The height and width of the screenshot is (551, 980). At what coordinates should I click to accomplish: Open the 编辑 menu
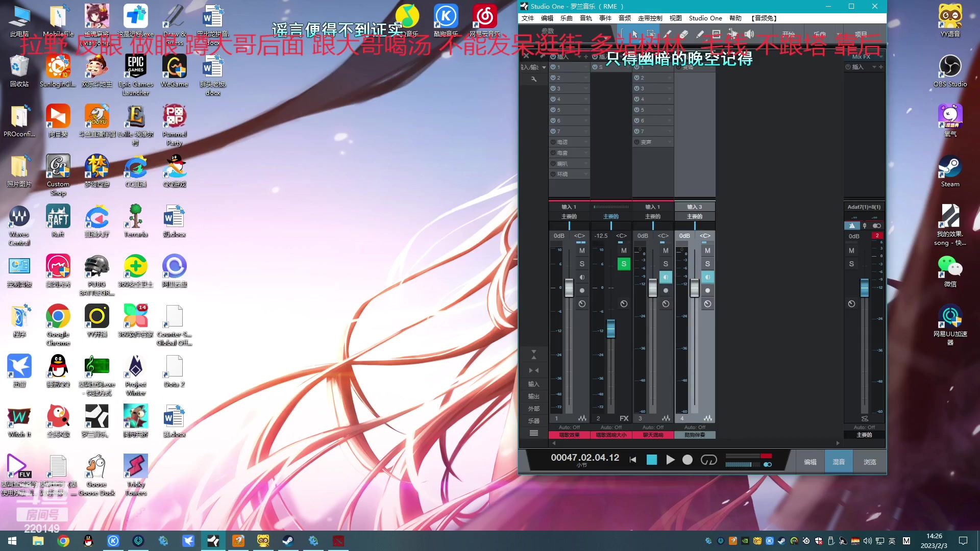pyautogui.click(x=547, y=18)
